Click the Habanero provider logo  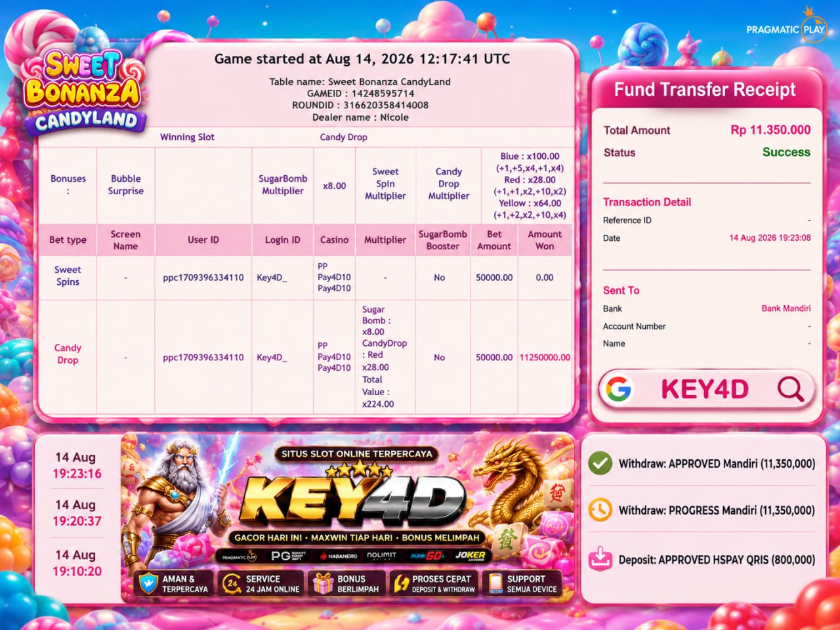tap(339, 556)
